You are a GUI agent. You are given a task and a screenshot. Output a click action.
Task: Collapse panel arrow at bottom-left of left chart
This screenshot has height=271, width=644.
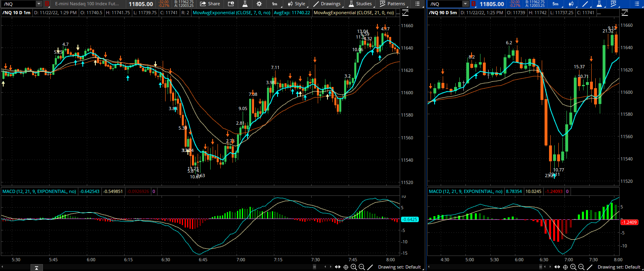37,267
